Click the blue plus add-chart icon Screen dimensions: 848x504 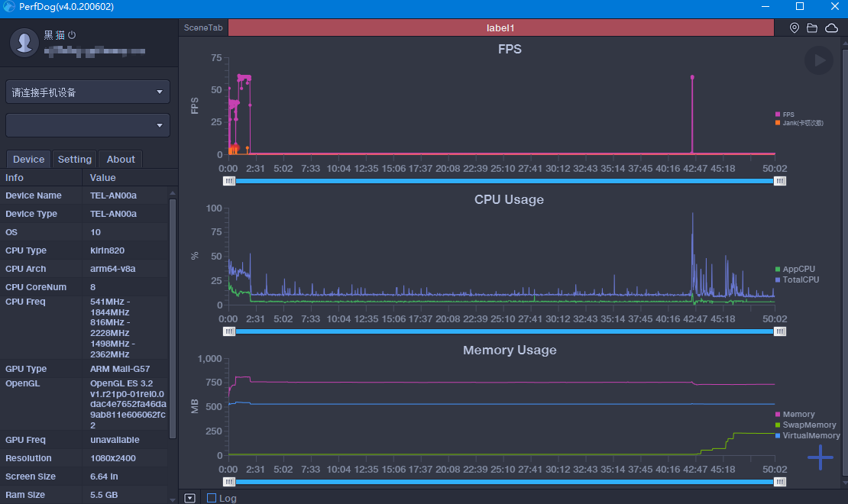point(820,457)
